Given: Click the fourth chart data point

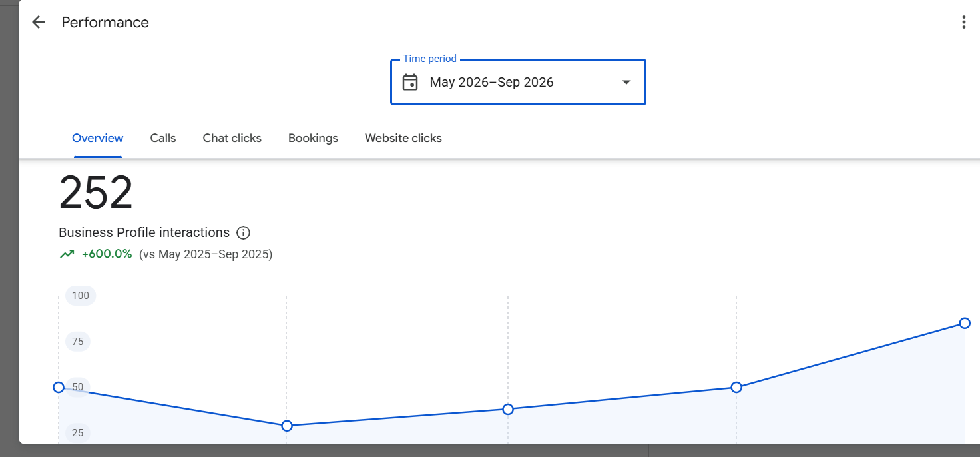Looking at the screenshot, I should [x=736, y=387].
